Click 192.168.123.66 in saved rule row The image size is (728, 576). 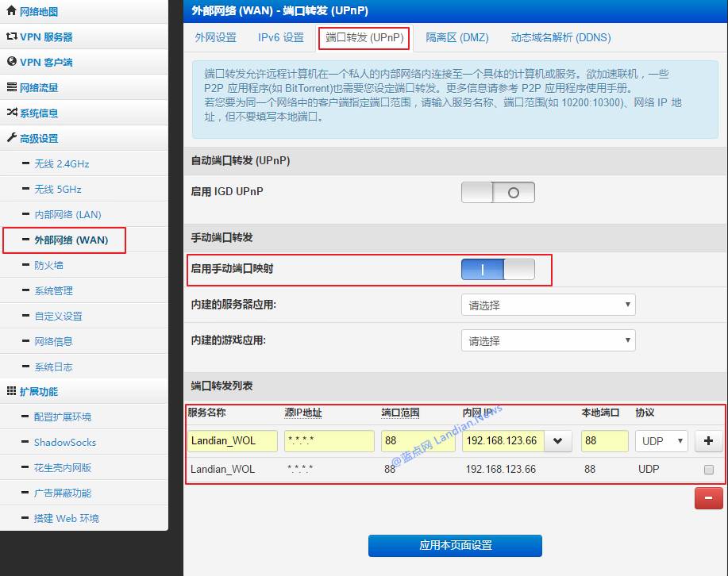coord(500,469)
